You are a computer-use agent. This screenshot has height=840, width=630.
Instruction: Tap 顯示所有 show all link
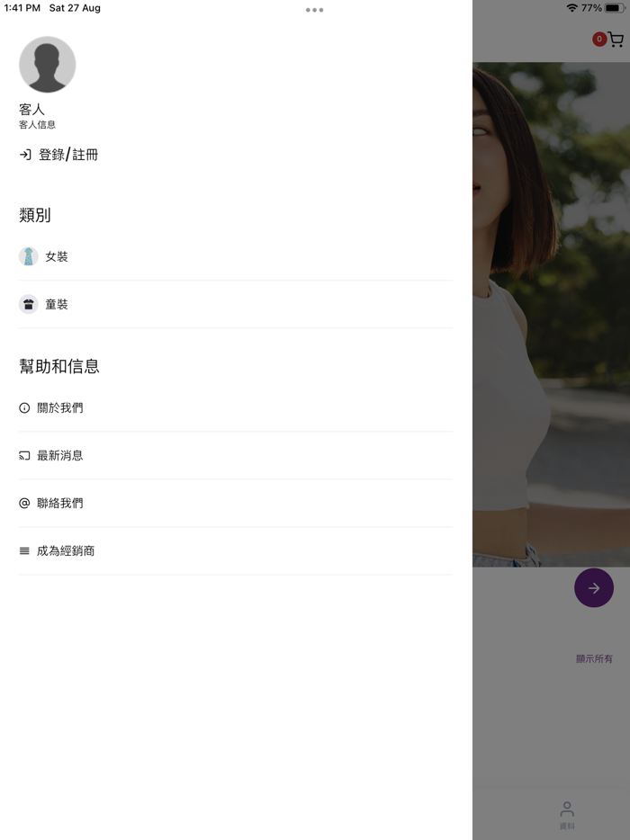click(x=594, y=659)
